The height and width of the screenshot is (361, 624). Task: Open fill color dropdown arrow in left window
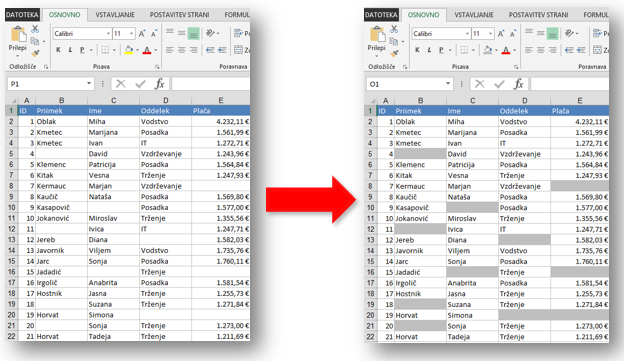[137, 51]
